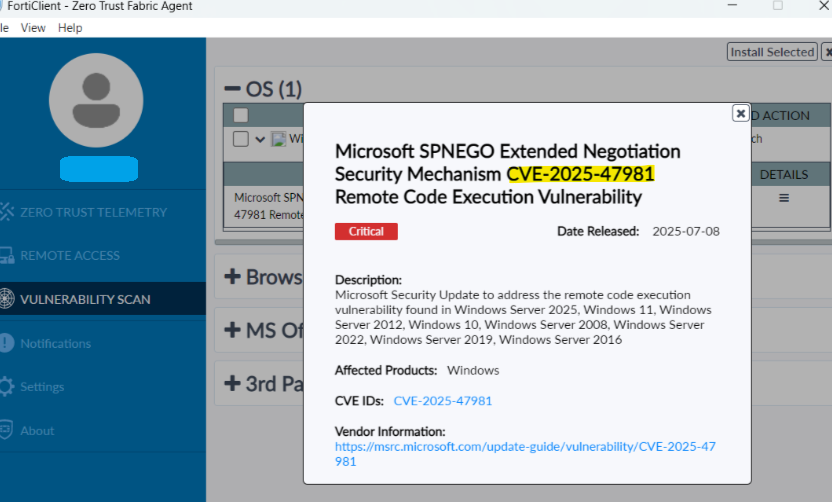The width and height of the screenshot is (832, 502).
Task: Click the Notifications exclamation icon
Action: pyautogui.click(x=6, y=343)
